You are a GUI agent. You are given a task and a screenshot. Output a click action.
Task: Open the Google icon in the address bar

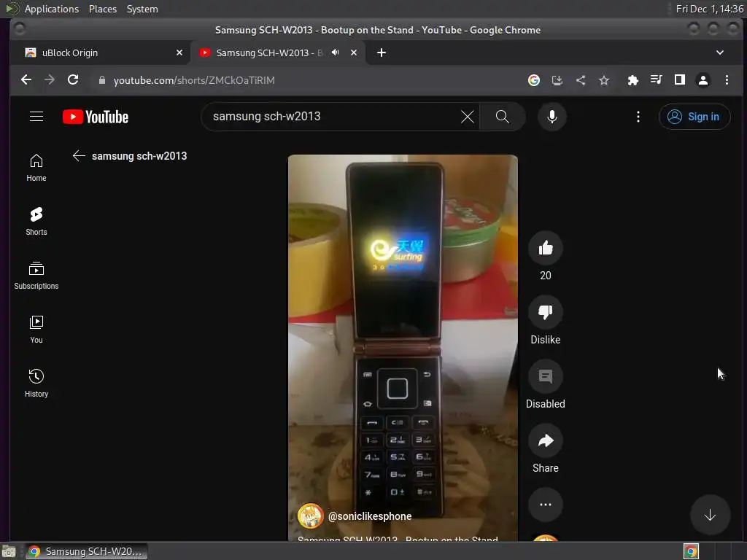tap(533, 80)
